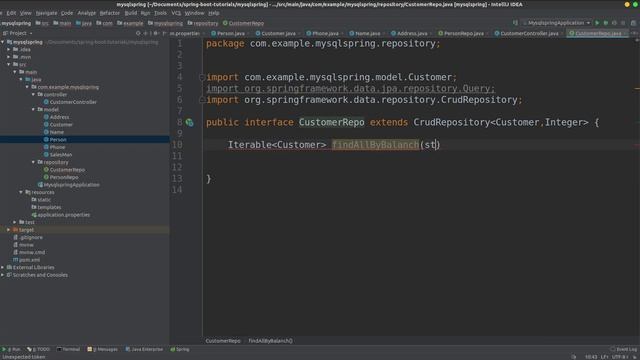640x360 pixels.
Task: Click the Run with Coverage icon
Action: coord(614,23)
